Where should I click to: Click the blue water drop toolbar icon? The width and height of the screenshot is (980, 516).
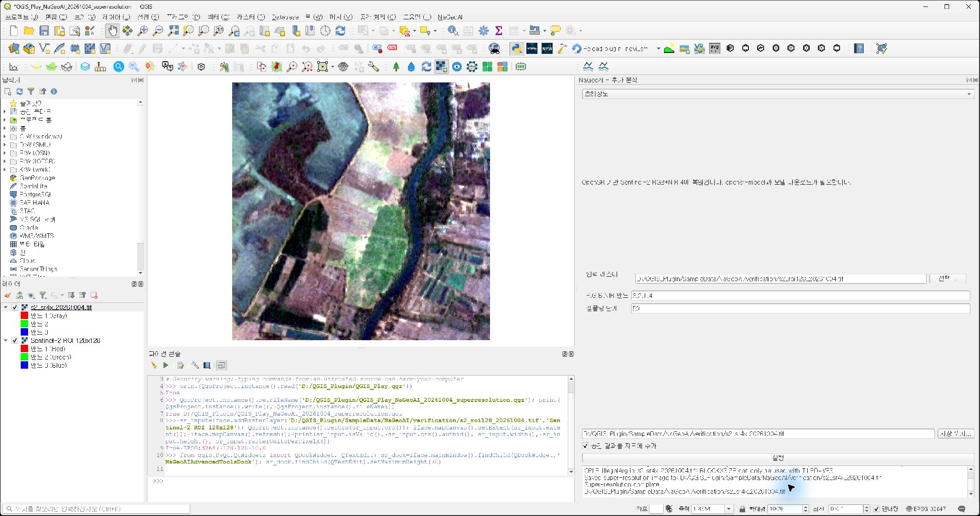click(411, 67)
